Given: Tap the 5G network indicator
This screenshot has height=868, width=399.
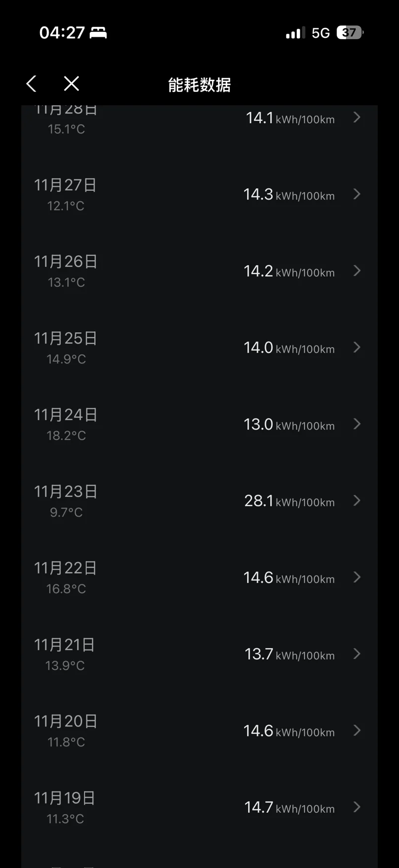Looking at the screenshot, I should coord(321,33).
